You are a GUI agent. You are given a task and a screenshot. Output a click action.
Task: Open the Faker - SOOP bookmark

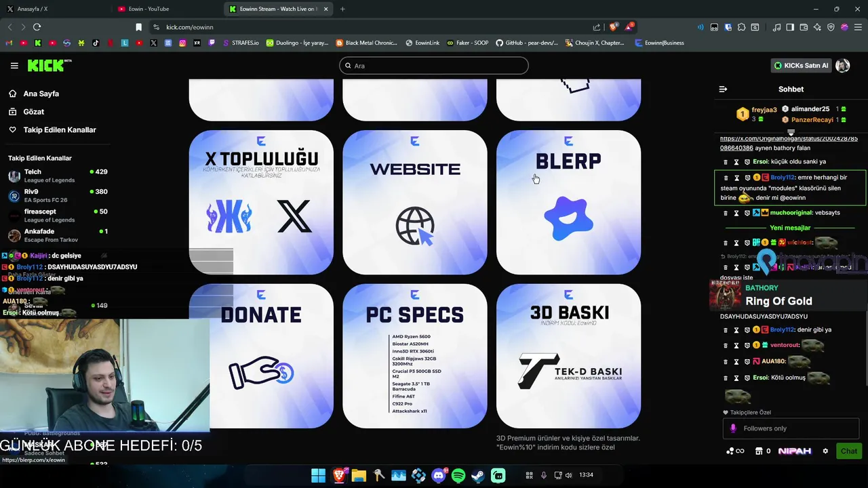[x=467, y=43]
